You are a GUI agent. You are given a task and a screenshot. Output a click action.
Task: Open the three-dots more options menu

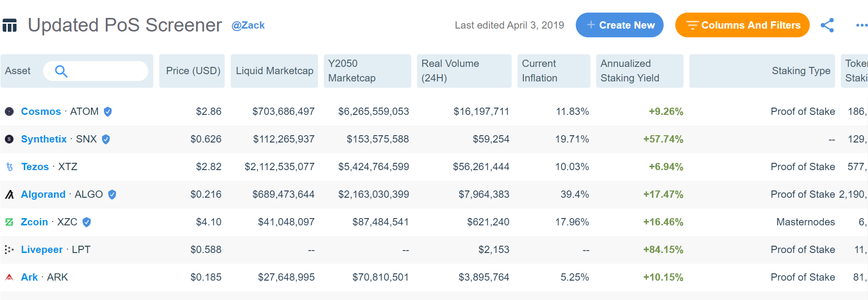(862, 25)
